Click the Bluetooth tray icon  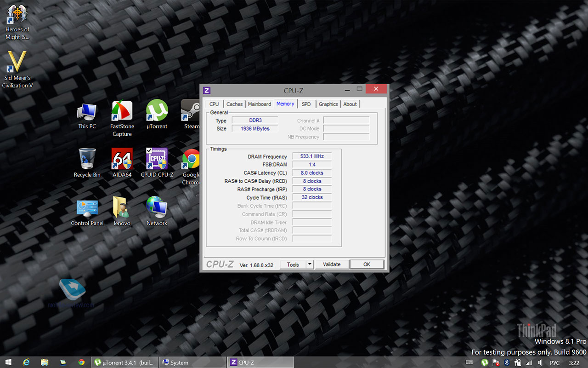[x=507, y=362]
